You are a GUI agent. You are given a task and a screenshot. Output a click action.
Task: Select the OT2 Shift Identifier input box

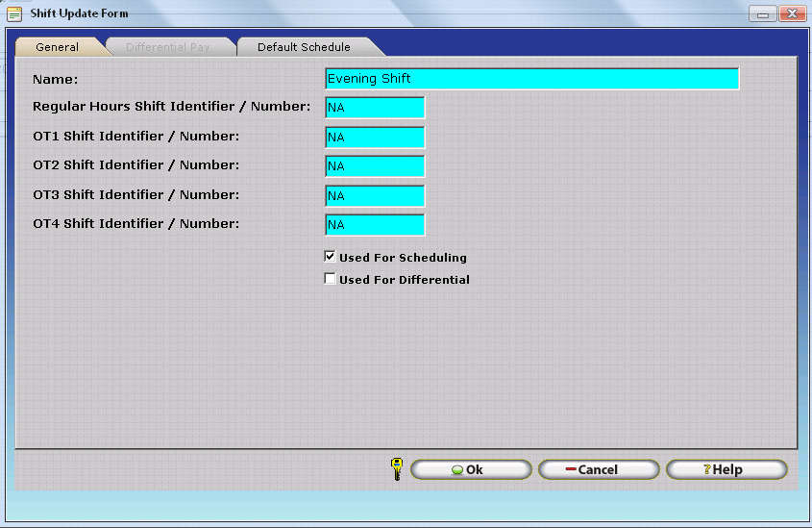375,166
